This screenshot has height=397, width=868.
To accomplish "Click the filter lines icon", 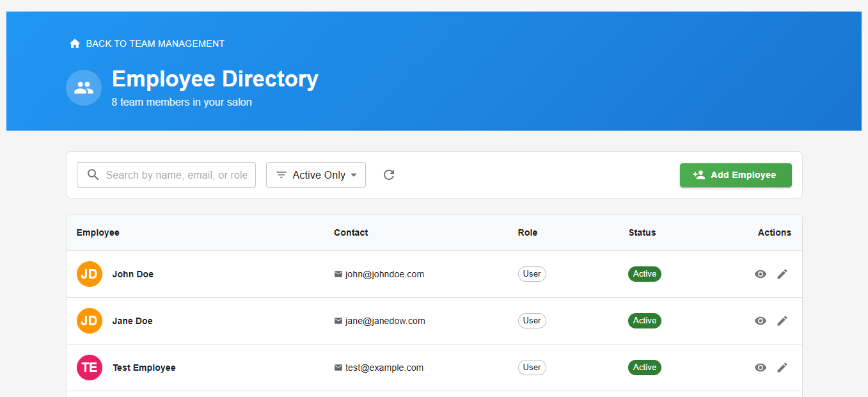I will point(281,175).
